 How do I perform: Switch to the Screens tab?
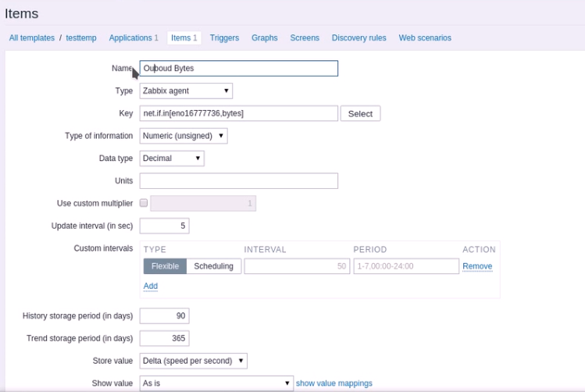coord(305,37)
